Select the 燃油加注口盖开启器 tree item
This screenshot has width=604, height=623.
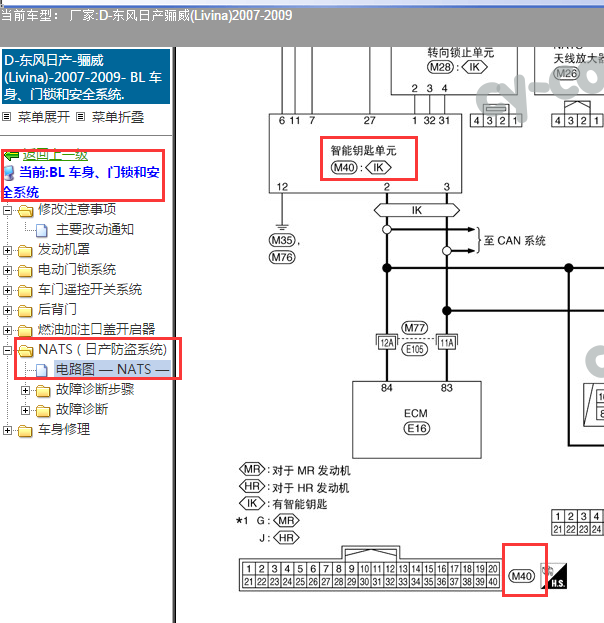click(96, 329)
